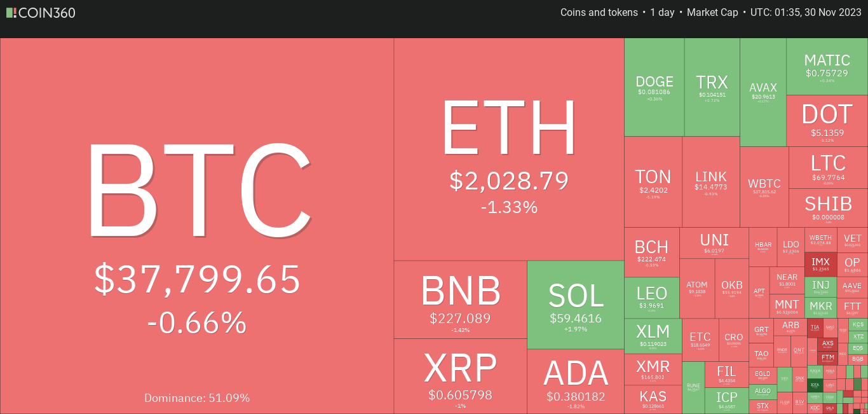The image size is (868, 414).
Task: Click the DOGE tile
Action: tap(654, 87)
